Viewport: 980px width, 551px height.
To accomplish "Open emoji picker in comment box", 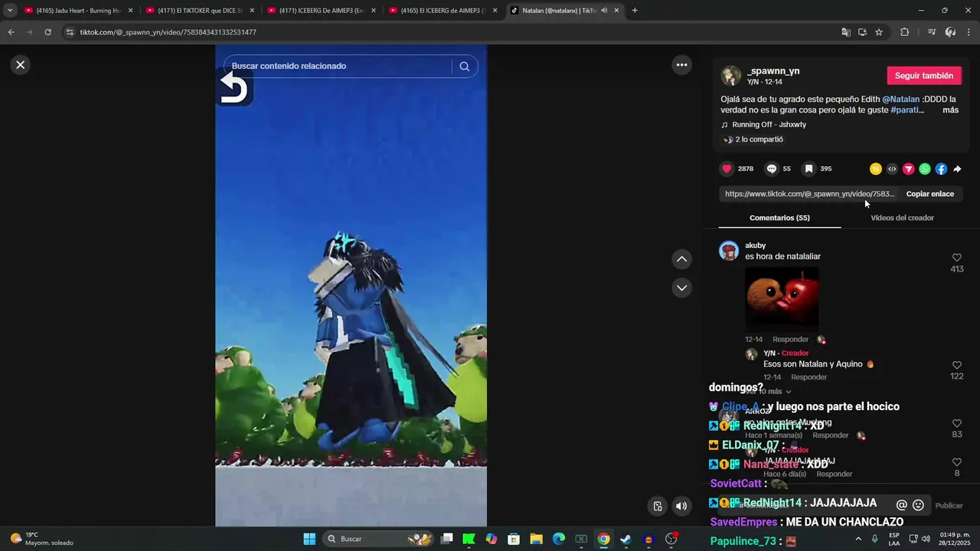I will pyautogui.click(x=918, y=505).
